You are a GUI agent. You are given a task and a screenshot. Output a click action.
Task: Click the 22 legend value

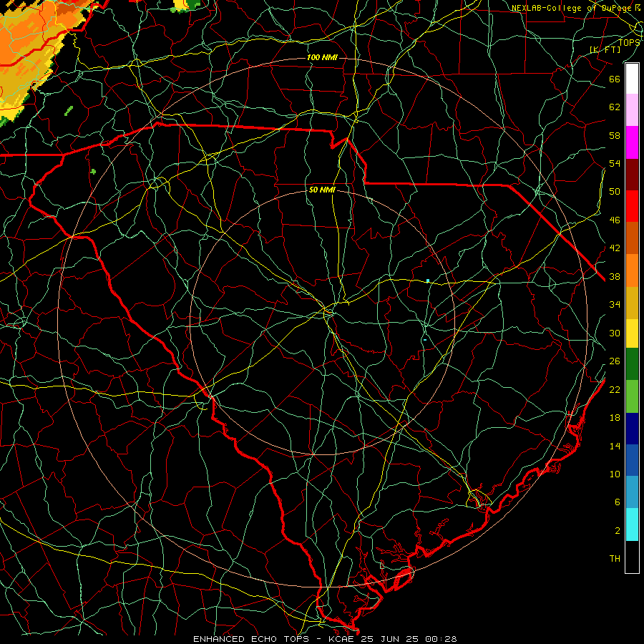(615, 390)
